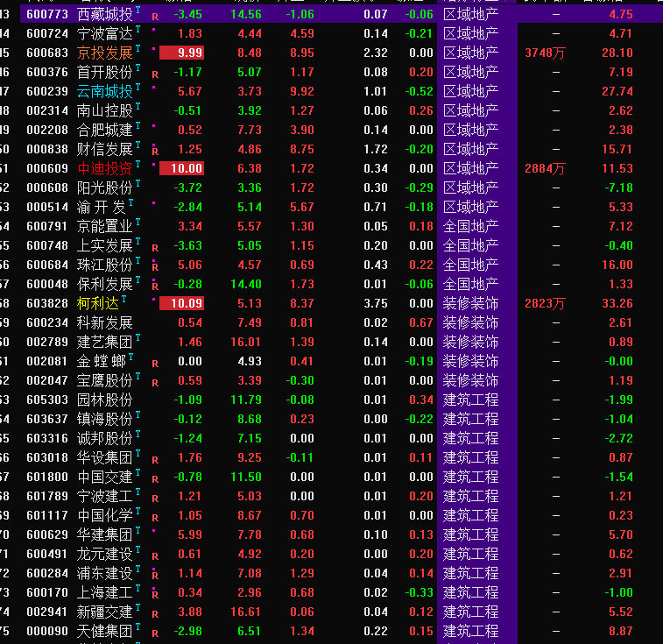This screenshot has width=663, height=644.
Task: Select stock name 保利发展
Action: point(105,284)
